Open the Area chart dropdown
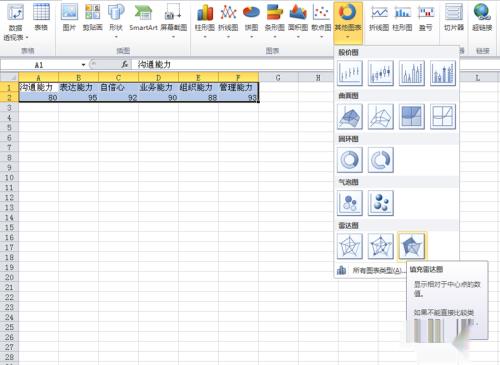The height and width of the screenshot is (365, 500). point(298,21)
